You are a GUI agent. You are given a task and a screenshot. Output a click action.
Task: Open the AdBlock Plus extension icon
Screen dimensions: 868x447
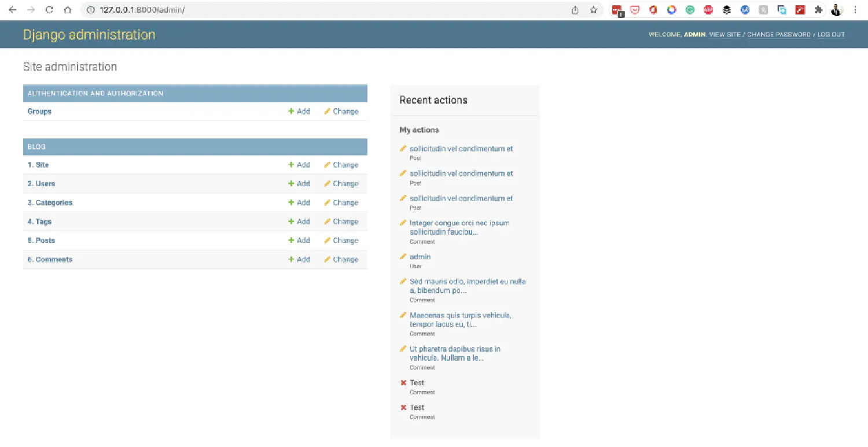(708, 10)
